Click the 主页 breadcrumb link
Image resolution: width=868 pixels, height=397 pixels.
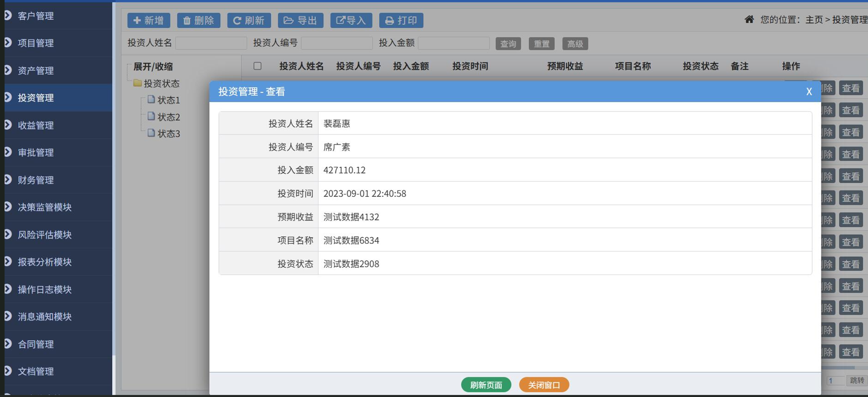[814, 20]
